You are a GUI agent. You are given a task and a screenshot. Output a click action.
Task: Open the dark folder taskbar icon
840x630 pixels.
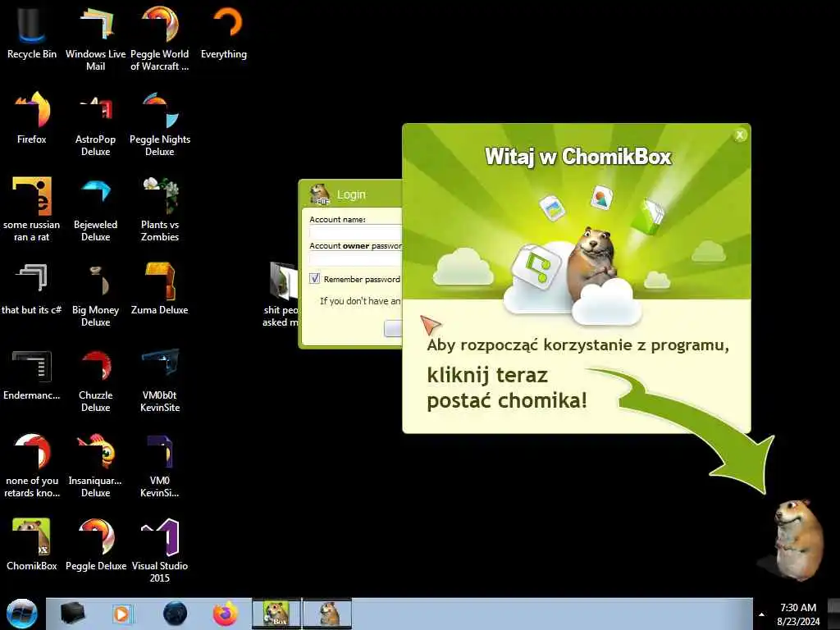point(72,614)
